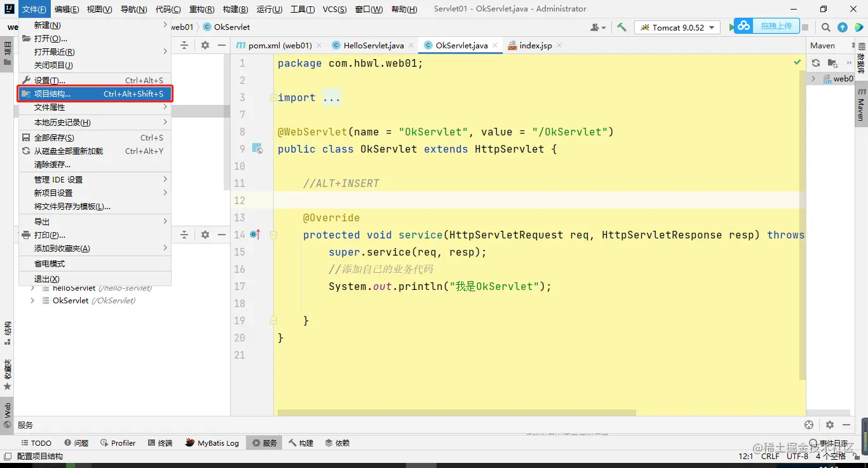Open 问题 problems tool window
The image size is (868, 468).
76,443
